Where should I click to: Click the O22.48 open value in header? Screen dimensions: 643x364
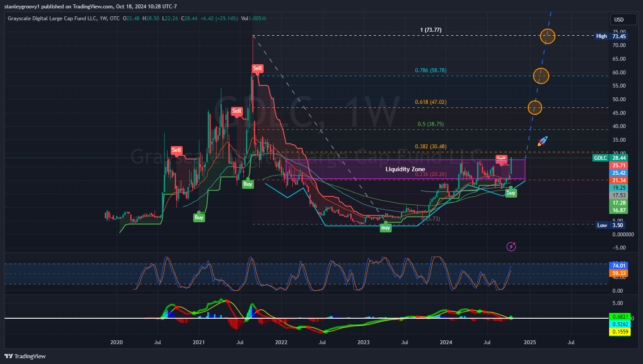pyautogui.click(x=131, y=18)
